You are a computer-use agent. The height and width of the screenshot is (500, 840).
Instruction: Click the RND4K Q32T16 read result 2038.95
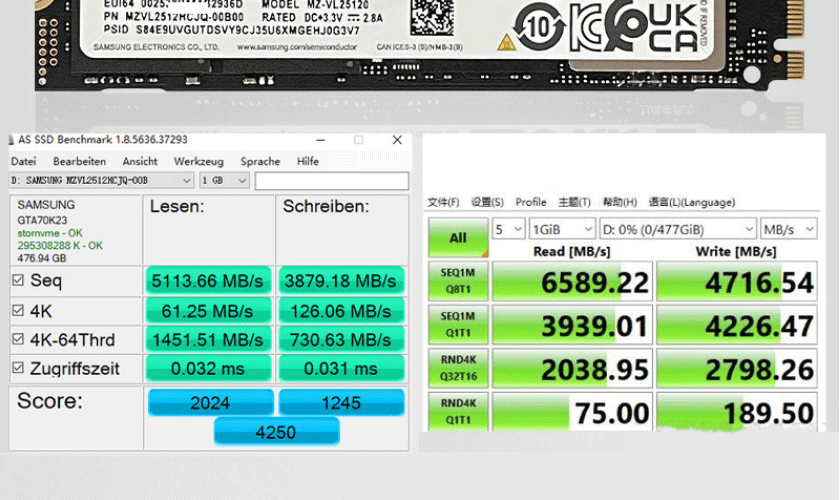click(x=572, y=368)
